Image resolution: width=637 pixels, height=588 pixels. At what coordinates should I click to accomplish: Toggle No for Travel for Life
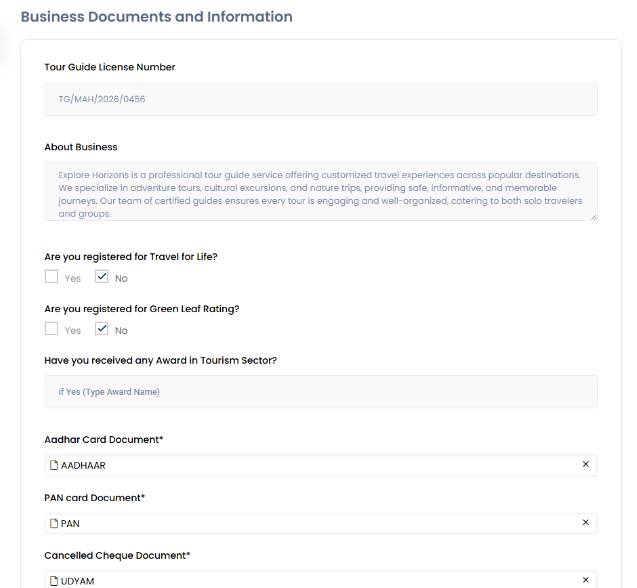[102, 277]
